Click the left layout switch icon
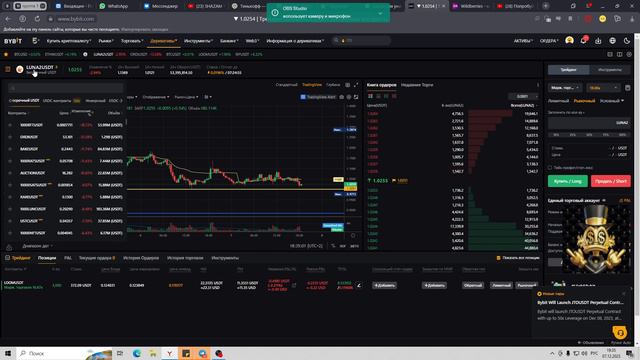Image resolution: width=640 pixels, height=360 pixels. coord(610,54)
